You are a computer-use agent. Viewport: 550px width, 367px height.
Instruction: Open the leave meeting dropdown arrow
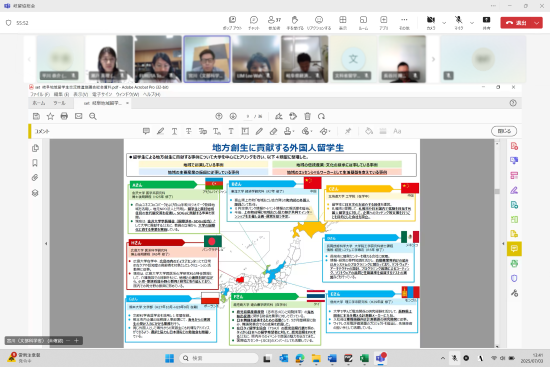(537, 23)
